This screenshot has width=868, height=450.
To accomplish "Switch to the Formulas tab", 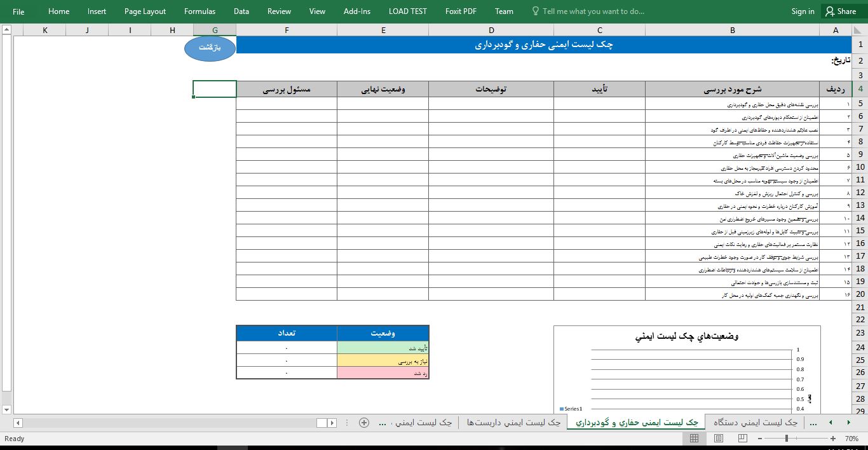I will click(x=200, y=11).
